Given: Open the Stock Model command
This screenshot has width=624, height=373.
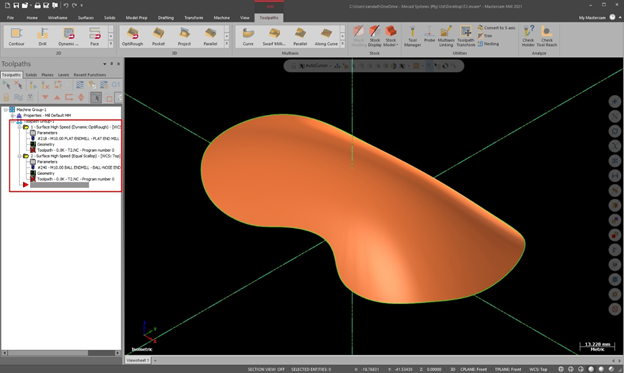Looking at the screenshot, I should click(391, 37).
